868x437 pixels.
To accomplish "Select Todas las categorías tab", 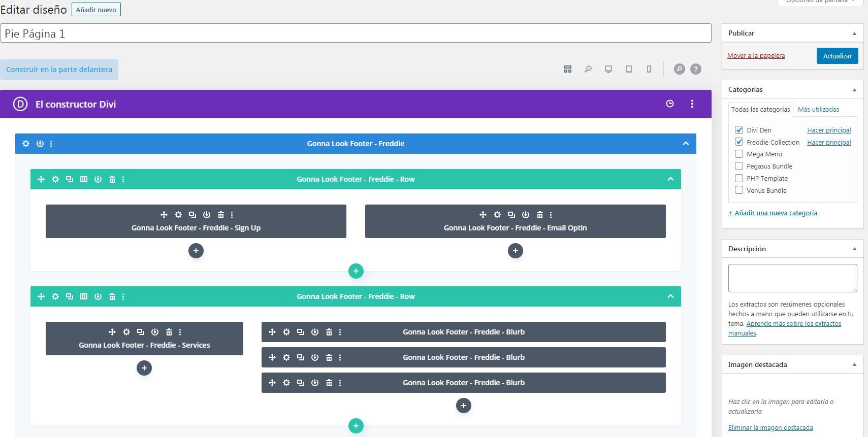I will pyautogui.click(x=760, y=109).
